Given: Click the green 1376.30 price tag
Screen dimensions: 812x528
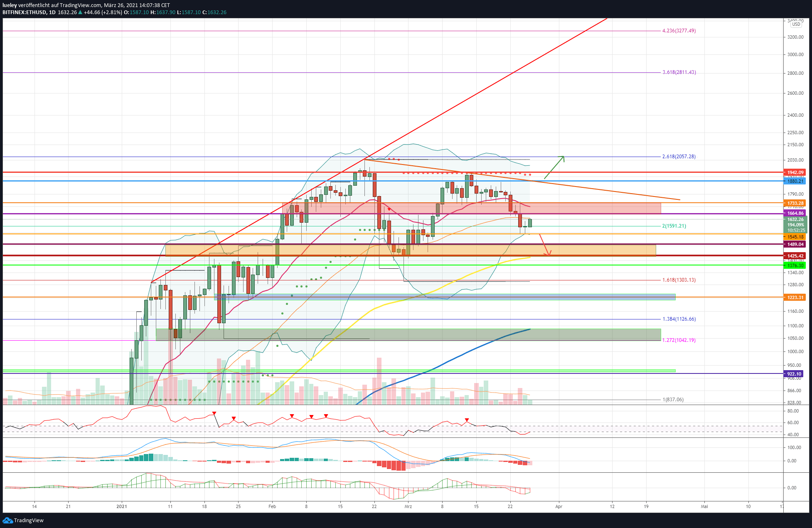Looking at the screenshot, I should click(795, 265).
